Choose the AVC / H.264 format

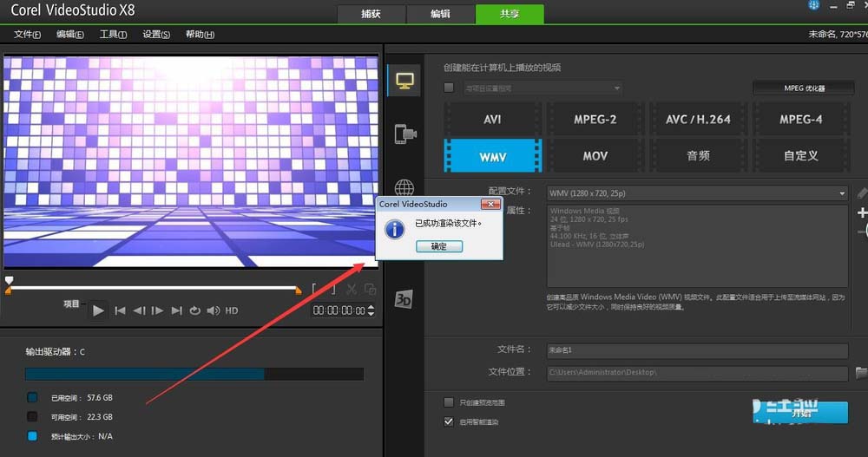(698, 119)
